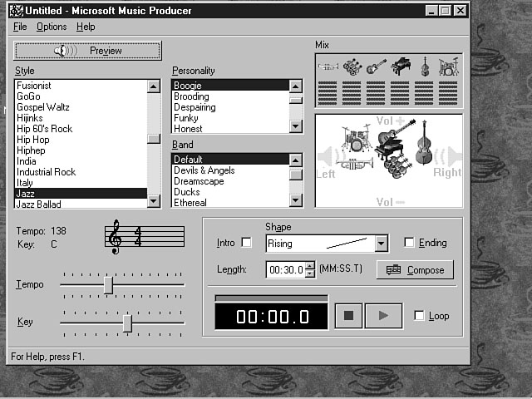532x399 pixels.
Task: Open the File menu
Action: click(20, 27)
